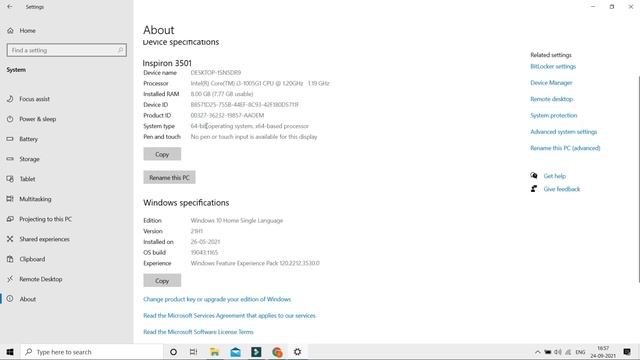
Task: Click the Get help chat icon
Action: (x=533, y=176)
